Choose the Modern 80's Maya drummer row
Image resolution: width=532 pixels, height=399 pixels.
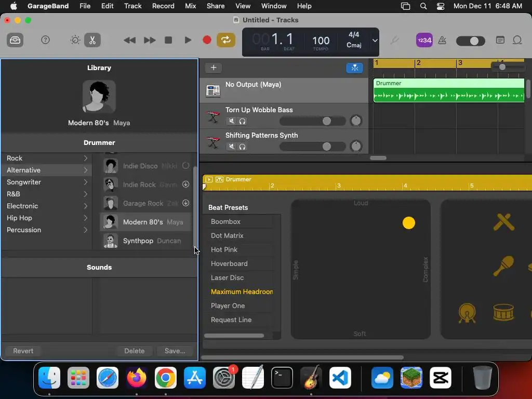pyautogui.click(x=146, y=222)
